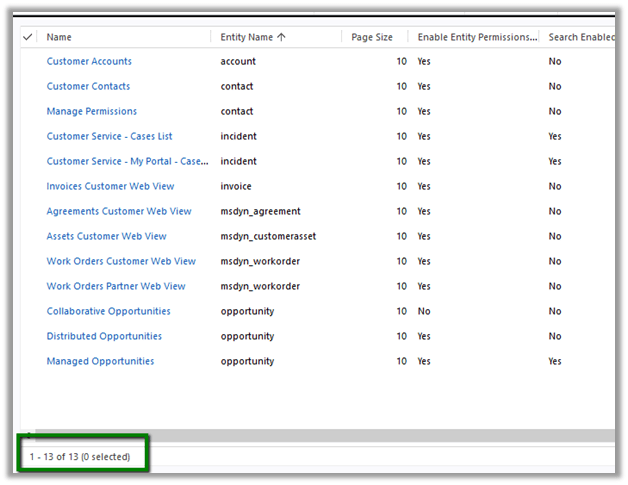Open Customer Service - Cases List
628x485 pixels.
coord(109,136)
